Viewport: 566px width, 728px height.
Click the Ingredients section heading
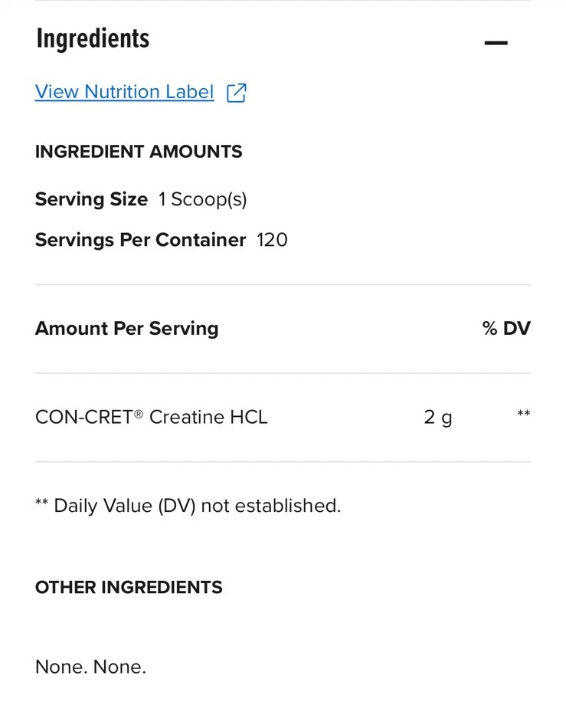[x=93, y=39]
